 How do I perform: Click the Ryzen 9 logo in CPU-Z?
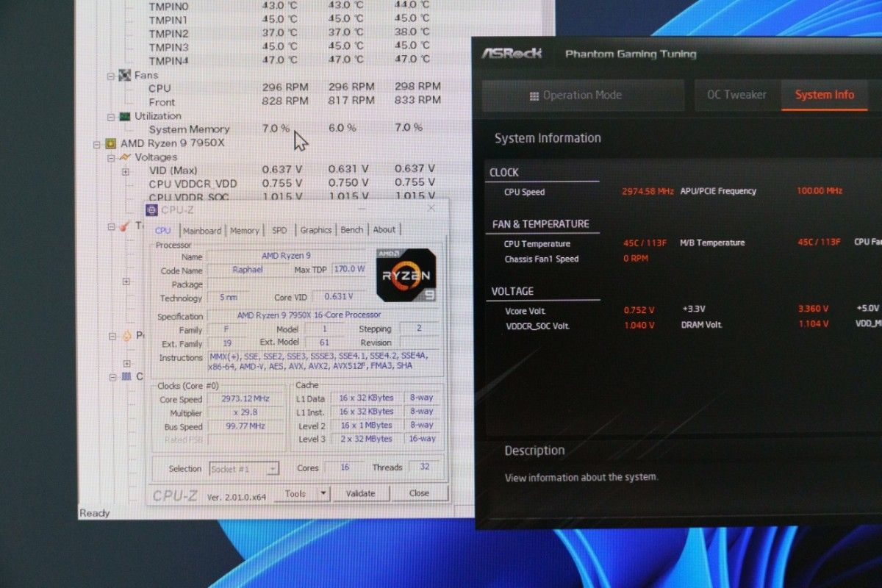[406, 276]
